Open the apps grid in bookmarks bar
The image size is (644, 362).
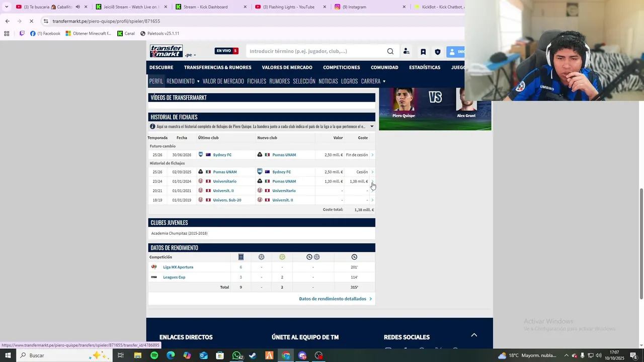[7, 34]
